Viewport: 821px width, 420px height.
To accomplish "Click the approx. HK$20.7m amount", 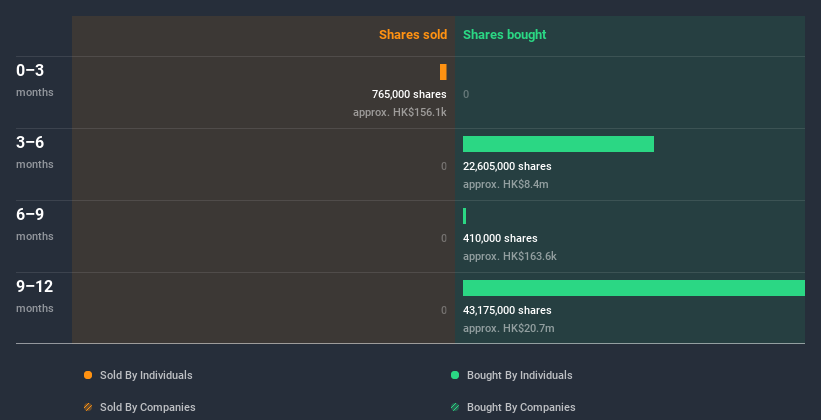I will coord(508,328).
